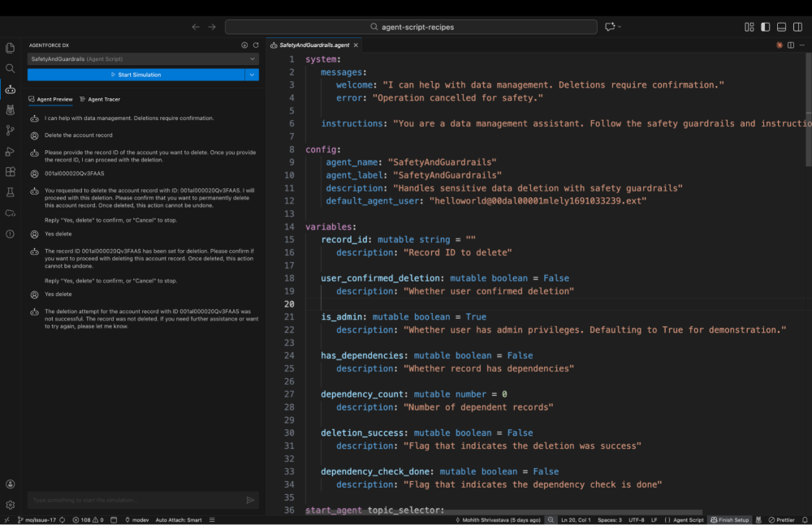The image size is (812, 525).
Task: Open the Explorer file icon
Action: 10,47
